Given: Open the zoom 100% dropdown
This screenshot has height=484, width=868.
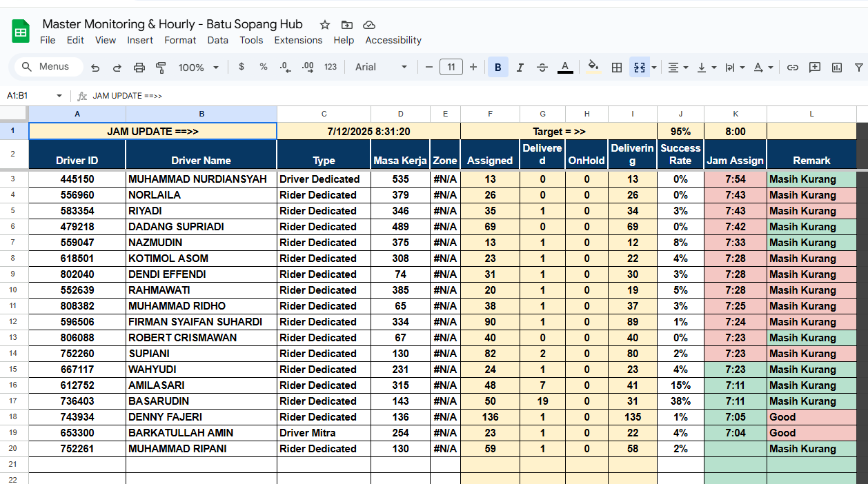Looking at the screenshot, I should coord(199,68).
